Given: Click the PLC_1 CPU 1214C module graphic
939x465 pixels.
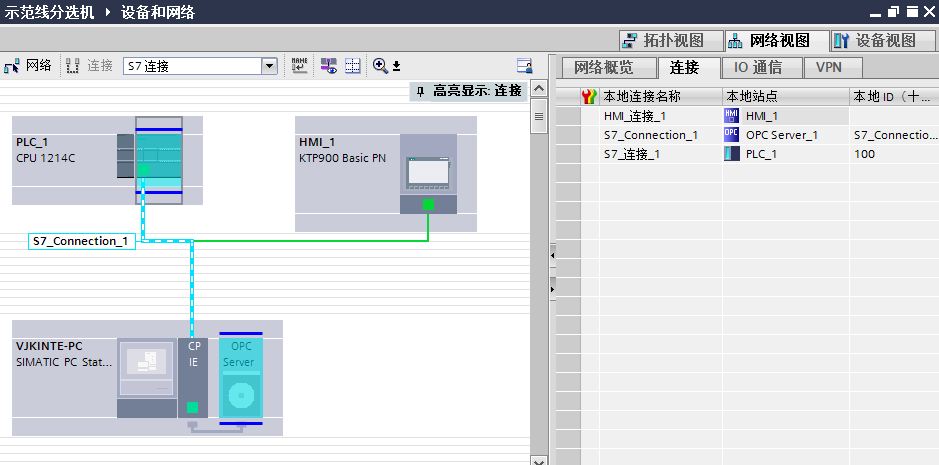Looking at the screenshot, I should pos(159,160).
